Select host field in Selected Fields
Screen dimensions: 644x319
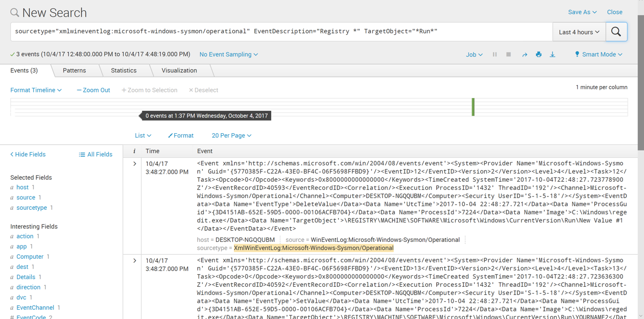pos(22,187)
